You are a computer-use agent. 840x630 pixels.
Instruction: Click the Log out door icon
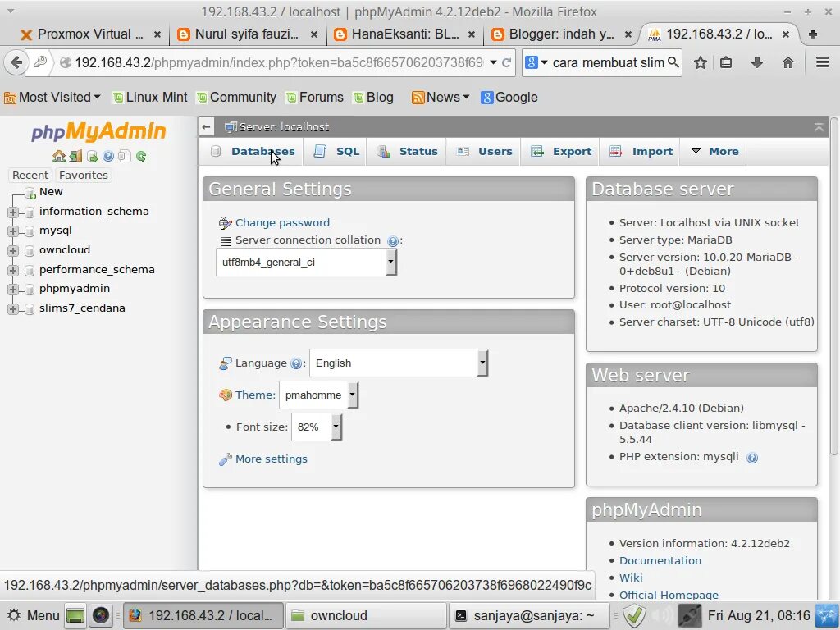click(x=75, y=156)
